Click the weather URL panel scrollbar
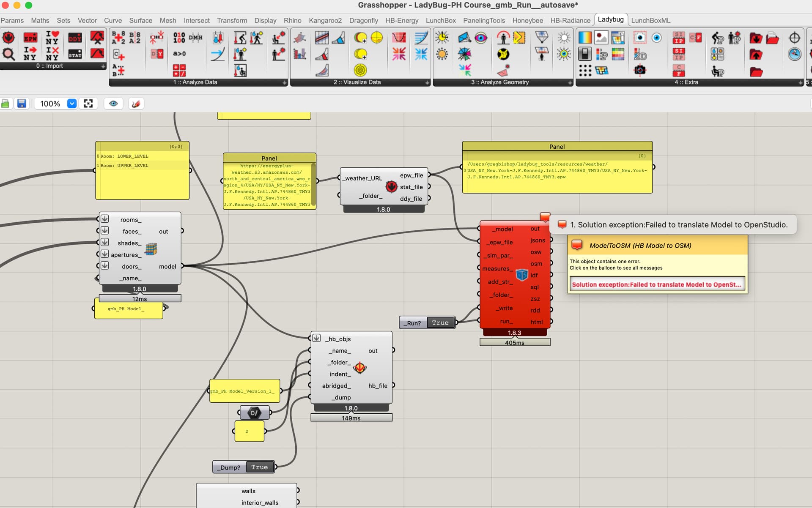The image size is (812, 508). point(313,185)
